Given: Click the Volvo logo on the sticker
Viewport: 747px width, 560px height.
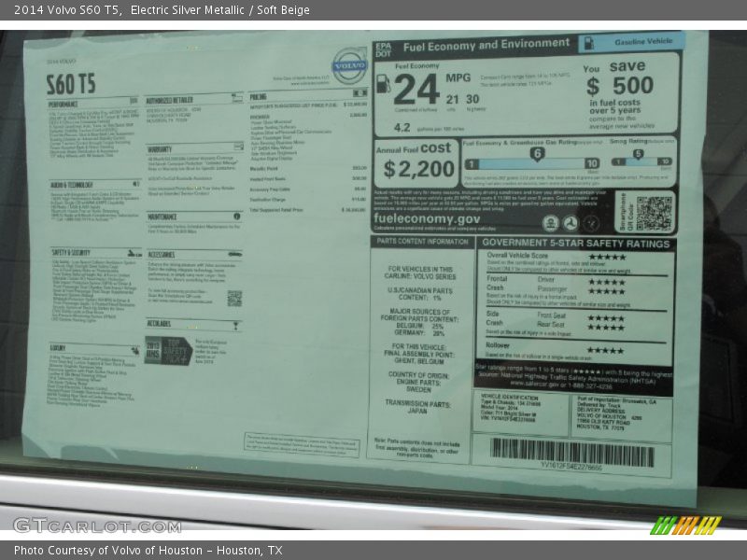Looking at the screenshot, I should (x=349, y=65).
